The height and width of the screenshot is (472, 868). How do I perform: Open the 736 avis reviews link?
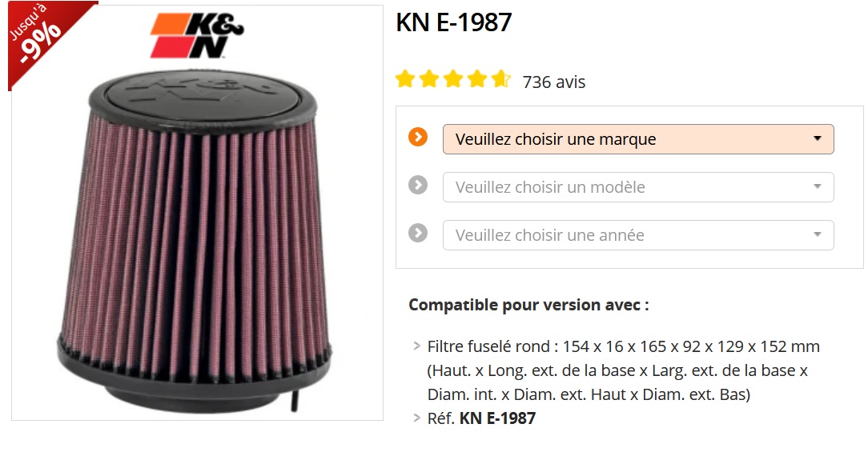point(553,82)
